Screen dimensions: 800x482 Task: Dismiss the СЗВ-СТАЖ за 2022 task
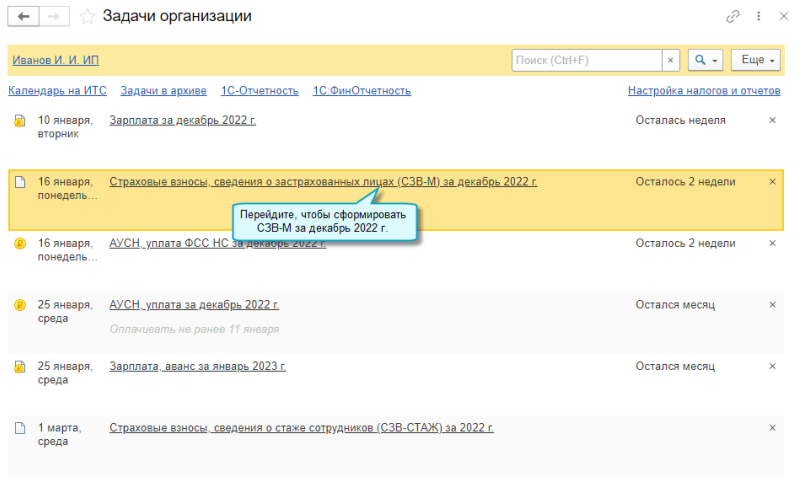[x=772, y=427]
